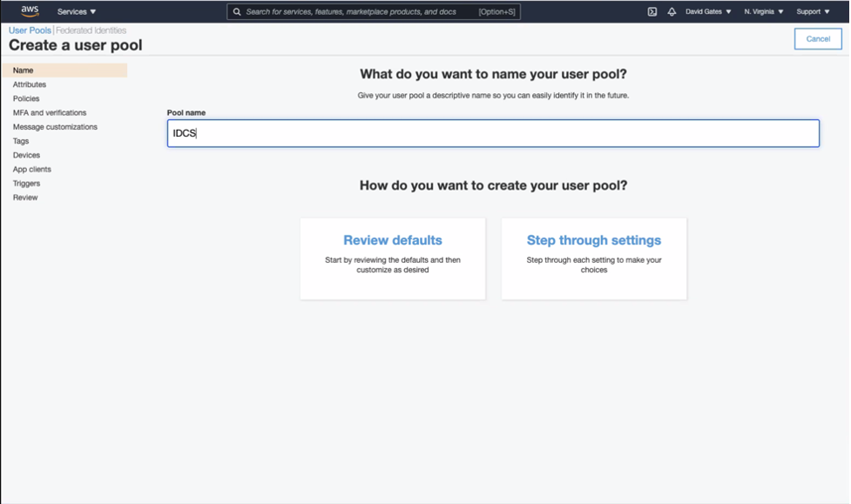Open the David Gates account dropdown
Viewport: 851px width, 504px height.
pyautogui.click(x=708, y=12)
